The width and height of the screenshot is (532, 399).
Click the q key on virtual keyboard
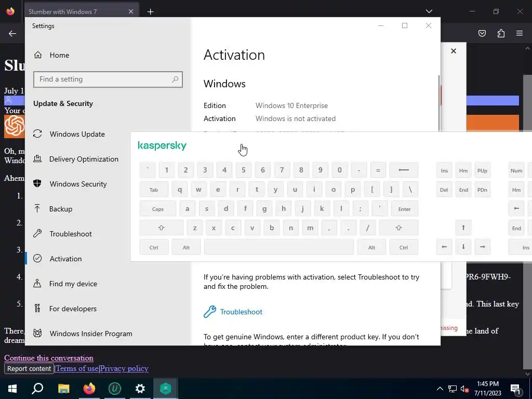(x=180, y=190)
